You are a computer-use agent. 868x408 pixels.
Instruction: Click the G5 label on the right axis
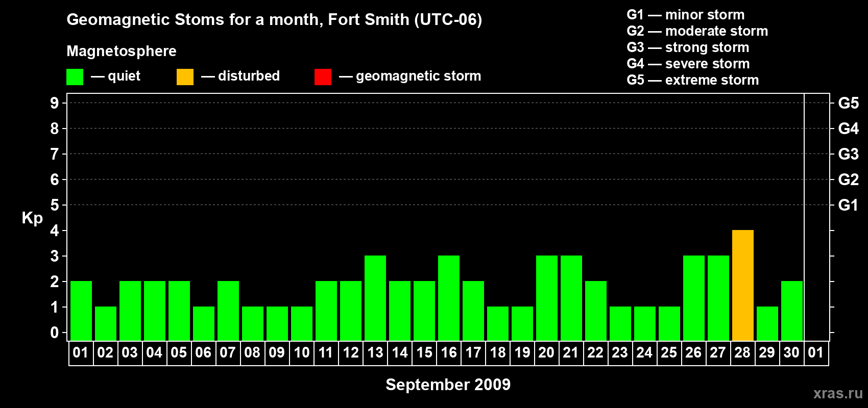[848, 103]
